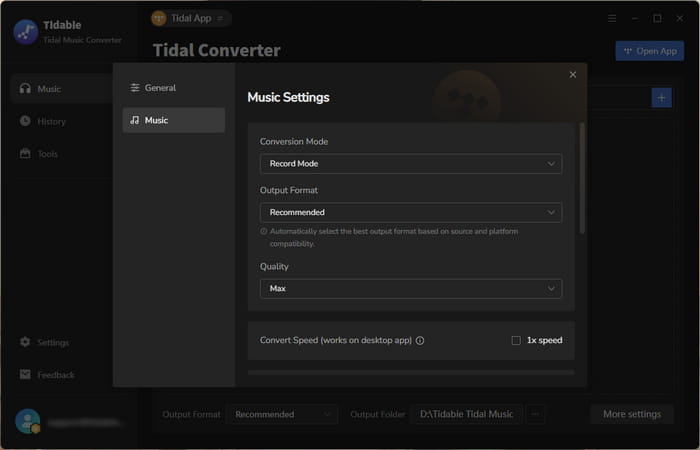
Task: Click the Tidal logo icon in the top bar
Action: [x=159, y=18]
